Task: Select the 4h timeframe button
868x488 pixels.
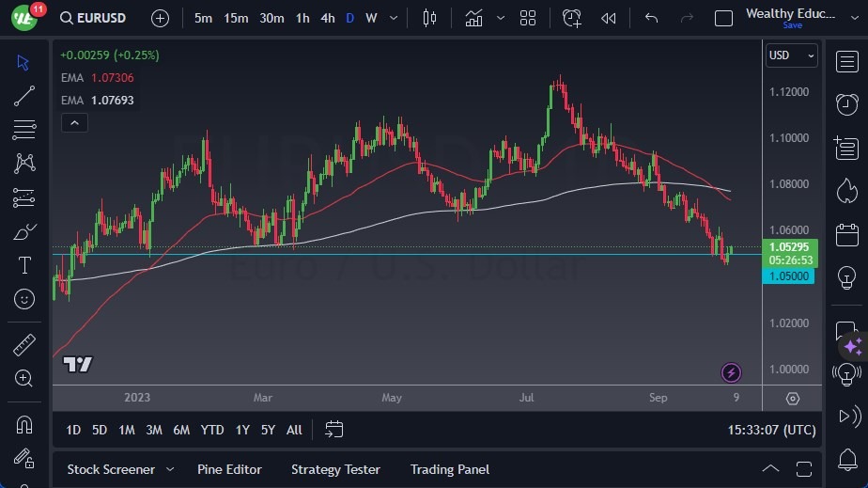Action: point(327,18)
